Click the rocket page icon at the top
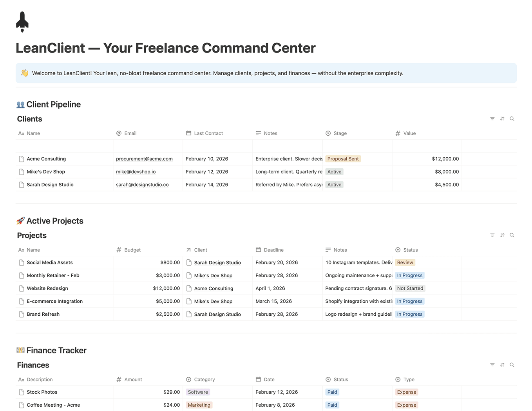 point(22,22)
